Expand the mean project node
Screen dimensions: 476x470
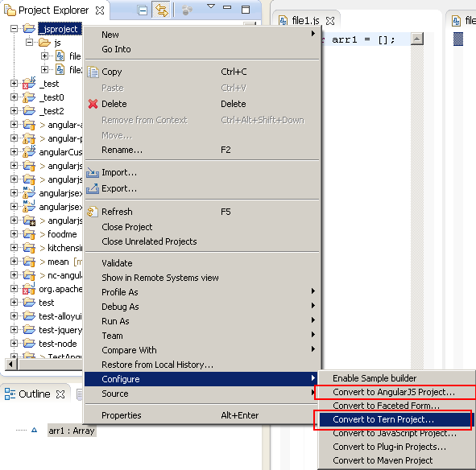point(14,261)
